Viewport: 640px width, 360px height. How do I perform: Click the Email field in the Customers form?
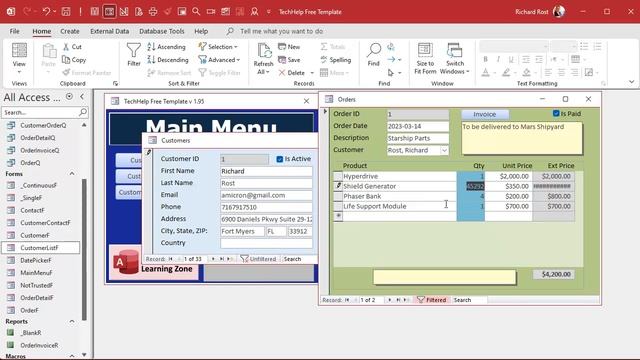point(266,195)
